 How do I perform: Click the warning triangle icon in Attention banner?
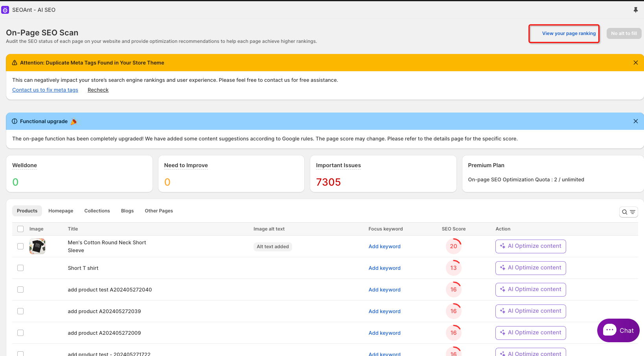click(15, 63)
